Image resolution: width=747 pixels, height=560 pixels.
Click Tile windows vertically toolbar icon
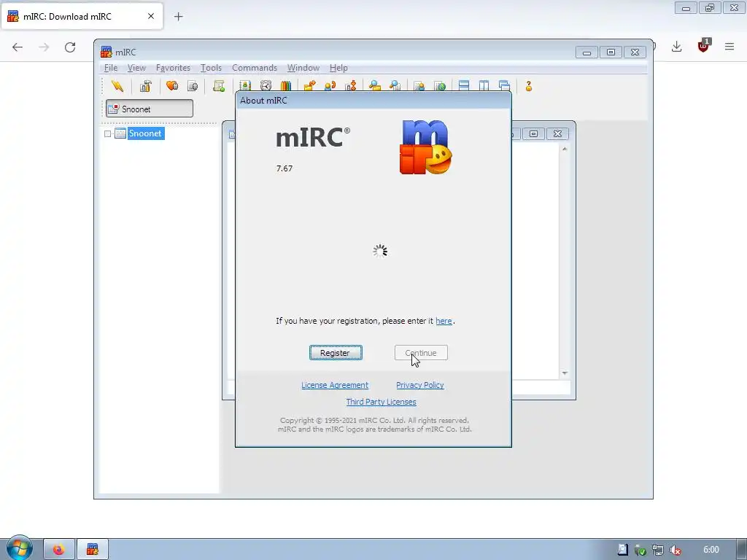pos(484,86)
